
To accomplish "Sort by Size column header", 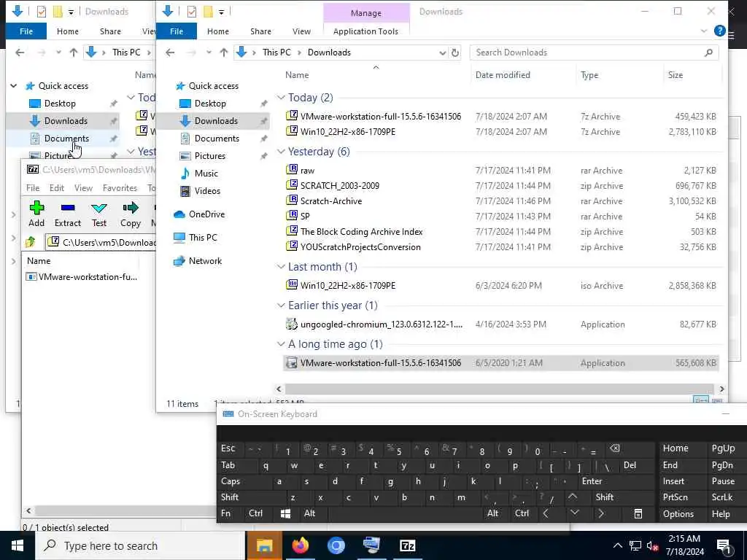I will pos(675,75).
